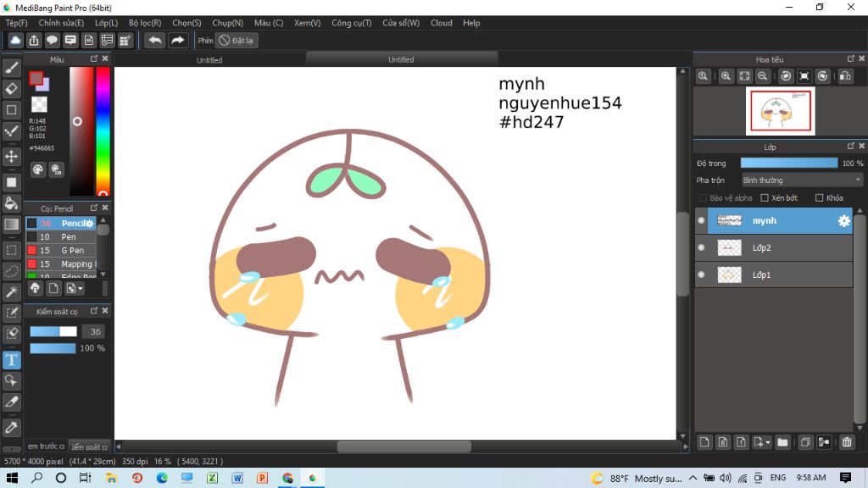Screen dimensions: 868x488
Task: Select the rectangular Select tool
Action: [12, 250]
